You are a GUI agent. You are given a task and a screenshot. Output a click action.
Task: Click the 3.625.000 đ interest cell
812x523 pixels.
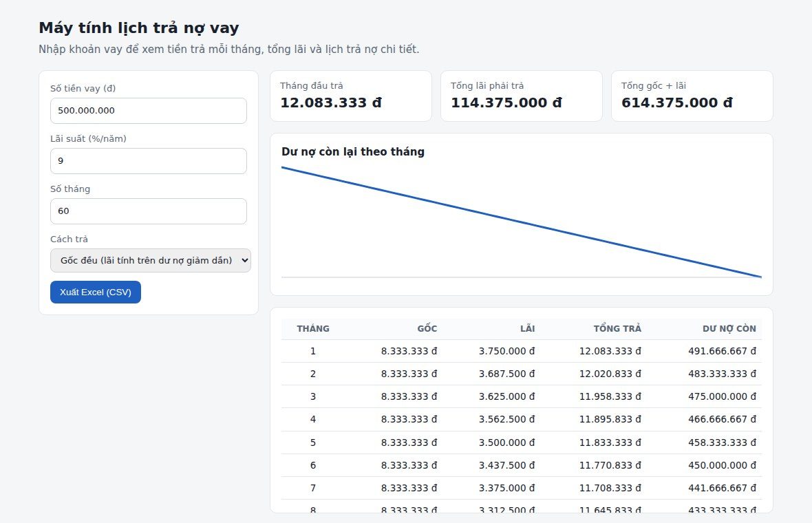tap(506, 396)
